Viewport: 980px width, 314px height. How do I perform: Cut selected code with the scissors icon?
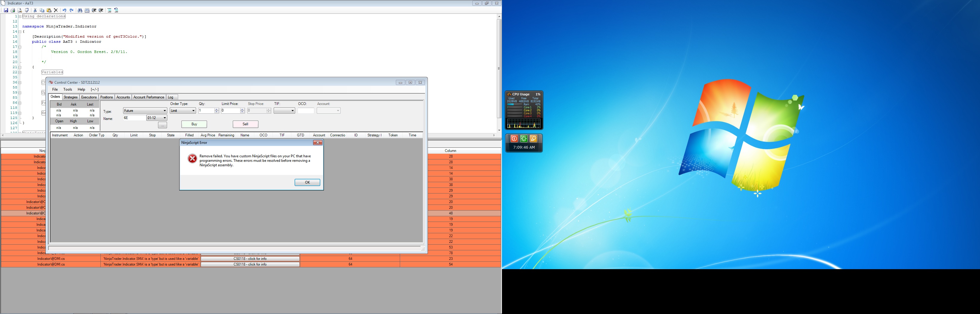click(x=35, y=10)
